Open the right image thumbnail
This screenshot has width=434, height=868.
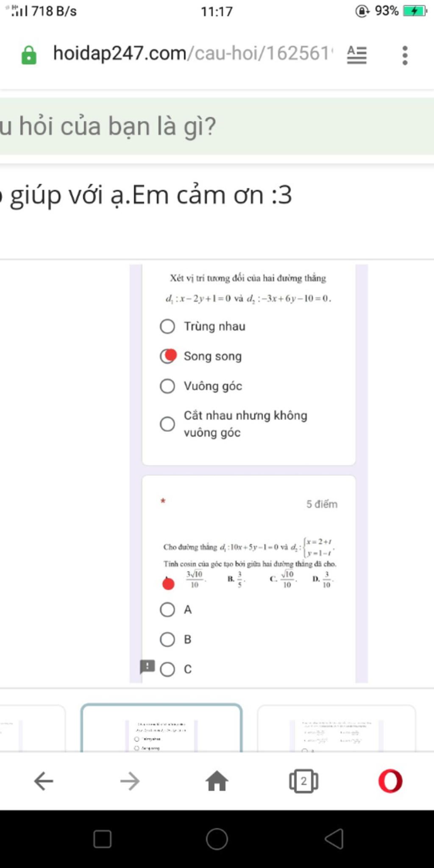pos(337,728)
